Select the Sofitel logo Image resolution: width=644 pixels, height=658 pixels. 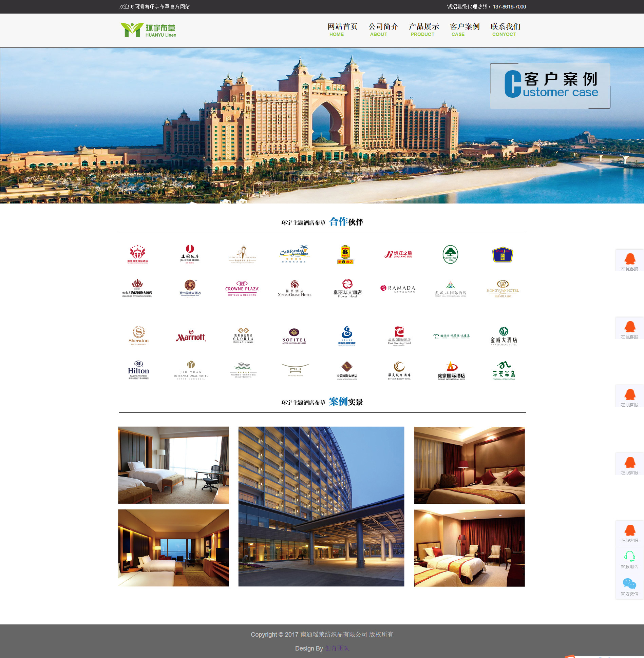(294, 336)
